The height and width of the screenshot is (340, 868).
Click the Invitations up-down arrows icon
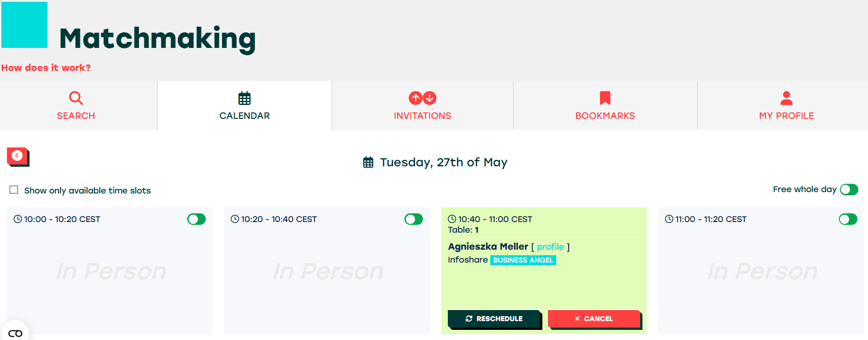422,98
